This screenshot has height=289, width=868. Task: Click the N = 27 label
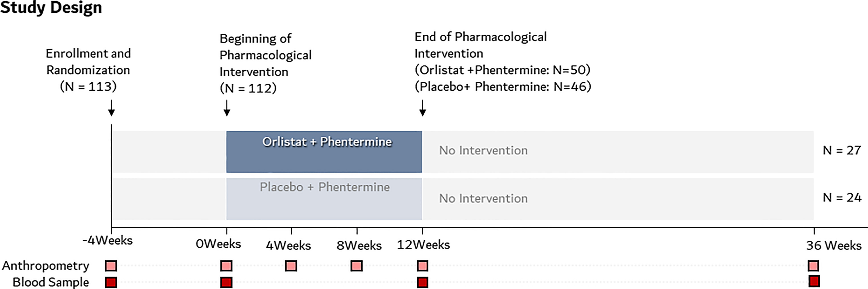click(842, 150)
